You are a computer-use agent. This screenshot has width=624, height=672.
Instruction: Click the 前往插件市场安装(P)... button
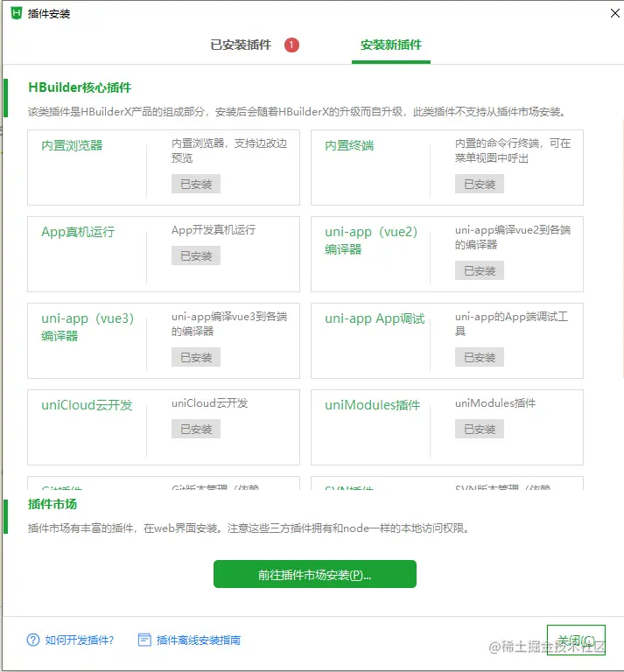click(x=315, y=574)
